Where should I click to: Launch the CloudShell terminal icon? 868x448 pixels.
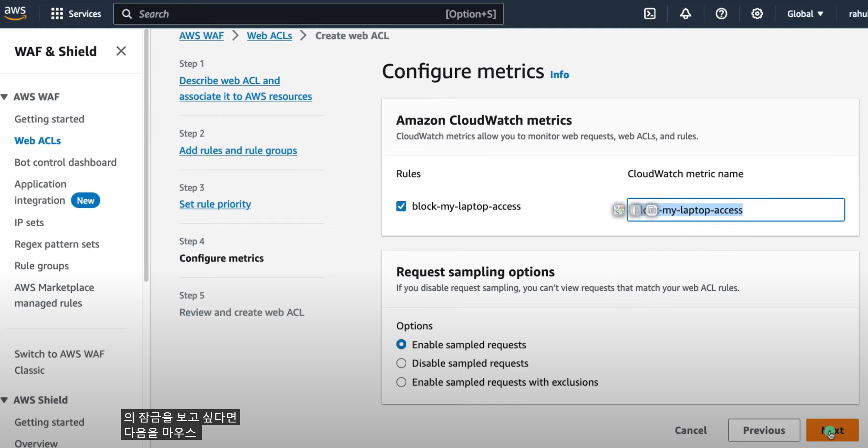(x=649, y=14)
